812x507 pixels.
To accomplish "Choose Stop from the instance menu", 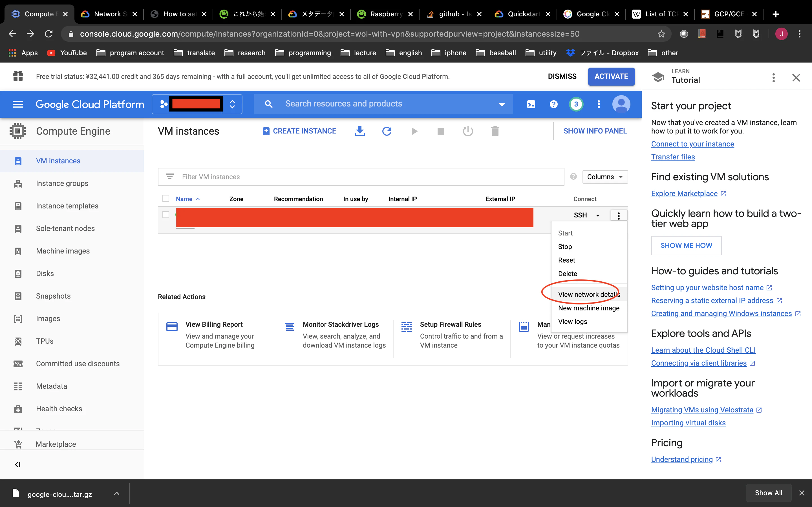I will click(565, 246).
